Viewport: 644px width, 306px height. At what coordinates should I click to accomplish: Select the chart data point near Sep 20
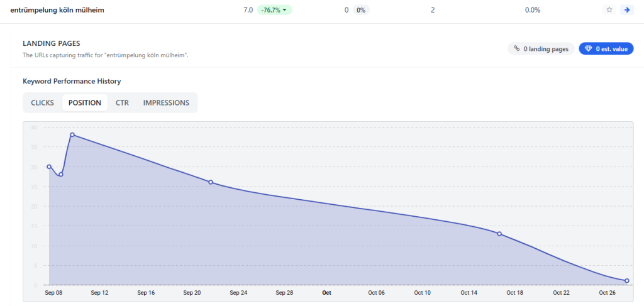click(x=211, y=182)
